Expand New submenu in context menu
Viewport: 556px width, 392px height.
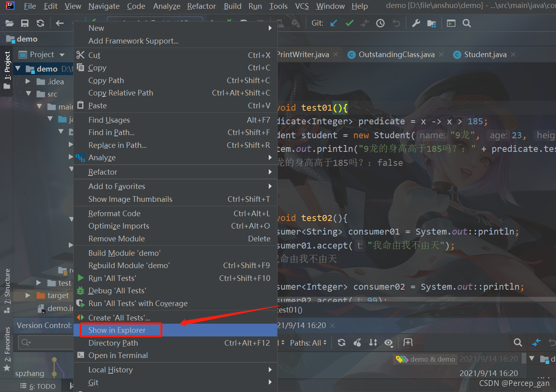pos(175,28)
